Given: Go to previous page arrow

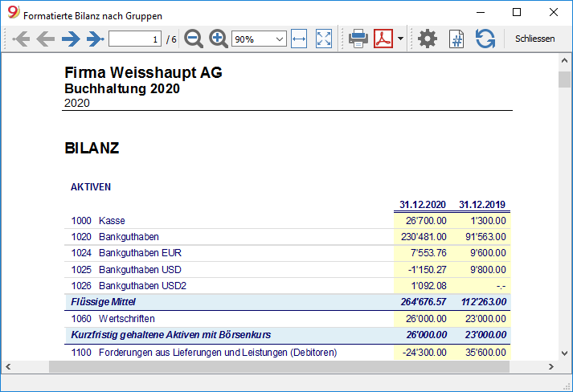Looking at the screenshot, I should pyautogui.click(x=46, y=39).
